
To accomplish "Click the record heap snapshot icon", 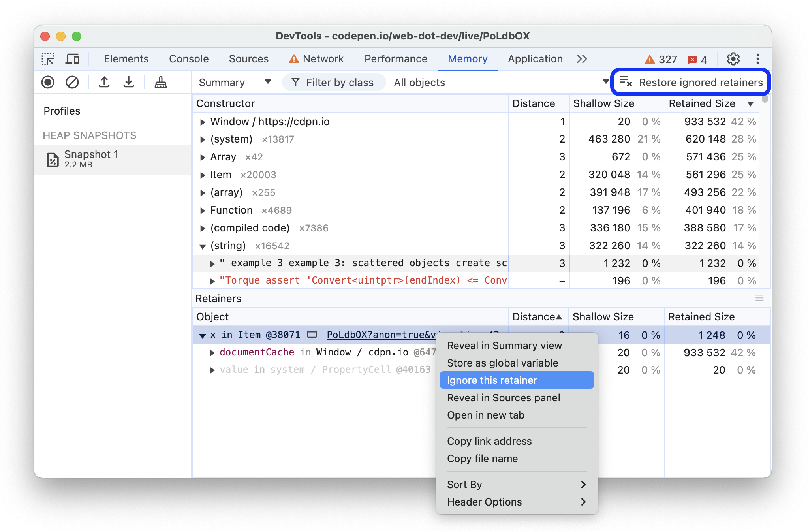I will coord(47,83).
